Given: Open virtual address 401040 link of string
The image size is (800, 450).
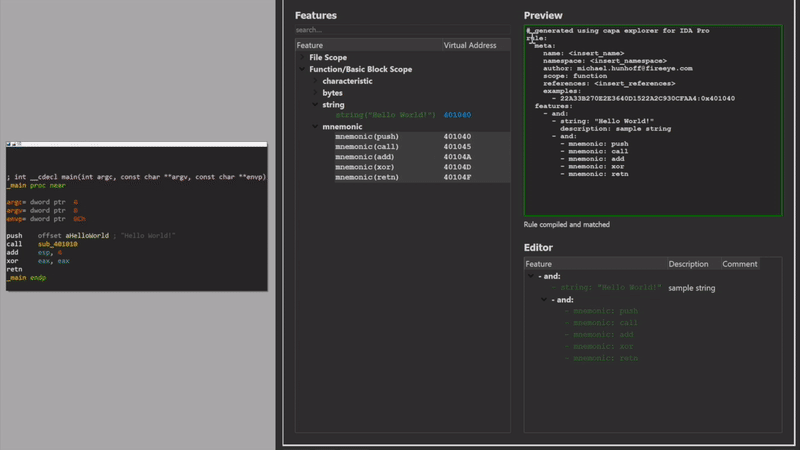Looking at the screenshot, I should pos(457,115).
